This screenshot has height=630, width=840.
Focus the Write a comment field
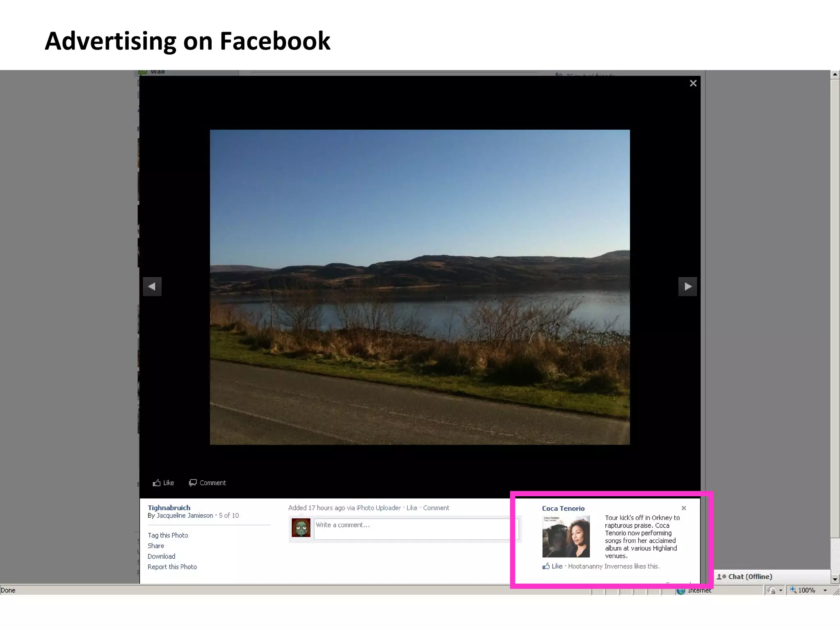coord(416,529)
